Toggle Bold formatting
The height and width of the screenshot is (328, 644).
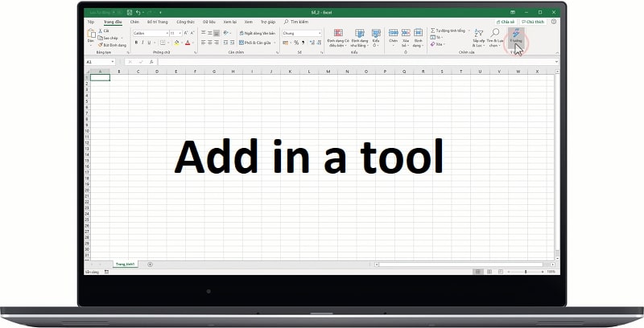(x=136, y=43)
